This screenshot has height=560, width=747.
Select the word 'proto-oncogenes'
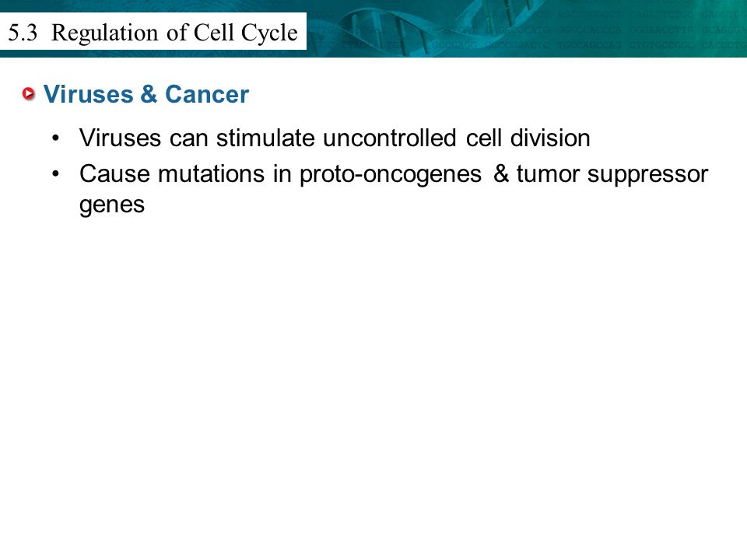point(391,174)
